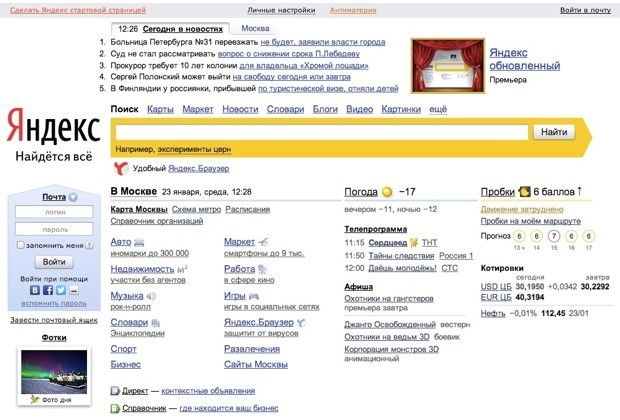Image resolution: width=620 pixels, height=420 pixels.
Task: Open the Нефть quote link
Action: [493, 314]
